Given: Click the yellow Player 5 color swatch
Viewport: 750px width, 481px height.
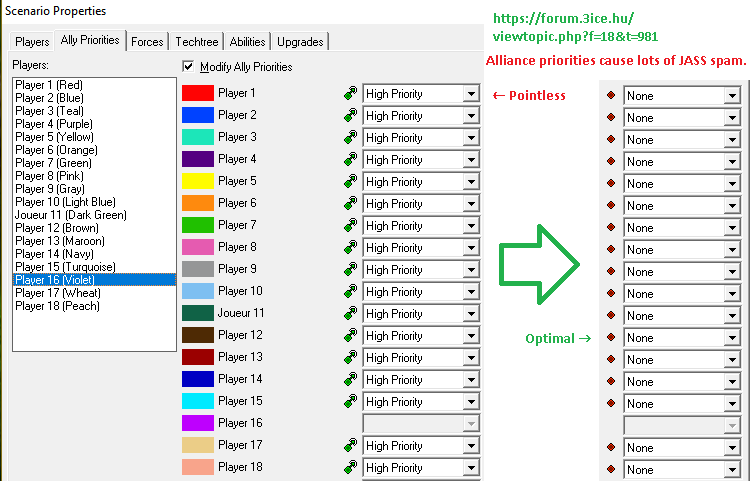Looking at the screenshot, I should click(x=197, y=181).
